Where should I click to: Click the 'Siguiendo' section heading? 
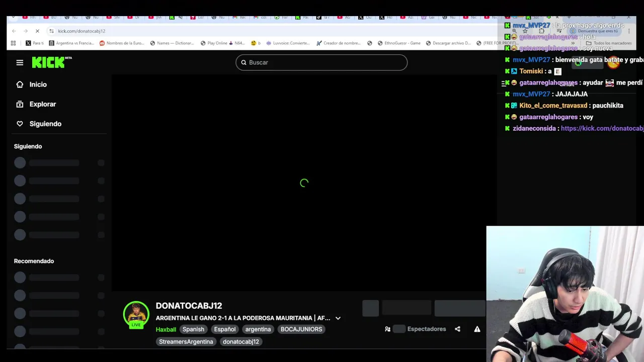pos(28,146)
